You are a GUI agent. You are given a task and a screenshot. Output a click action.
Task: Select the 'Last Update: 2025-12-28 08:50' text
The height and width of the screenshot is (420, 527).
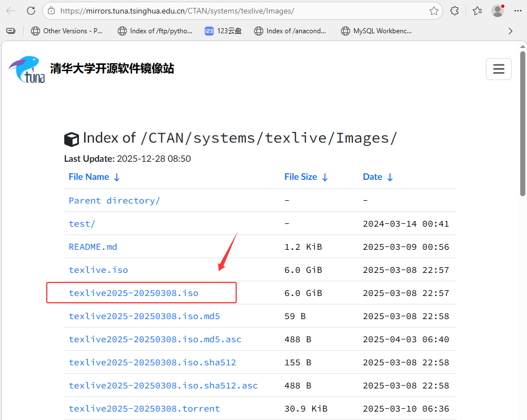coord(127,159)
